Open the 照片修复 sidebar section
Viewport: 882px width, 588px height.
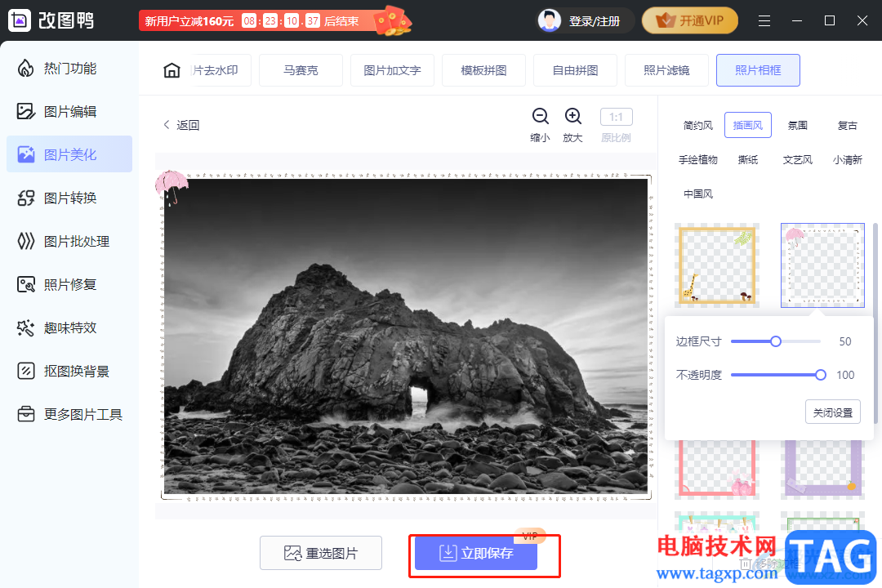point(69,285)
